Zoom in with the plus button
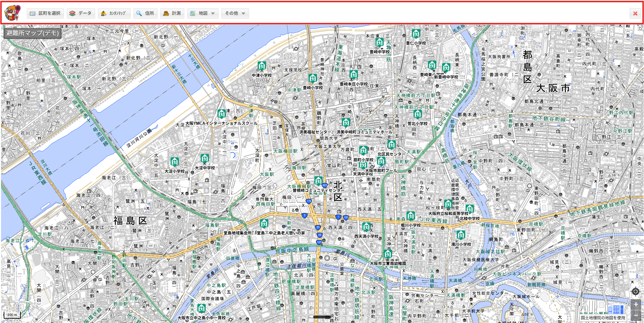Viewport: 644px width, 323px height. 636,305
